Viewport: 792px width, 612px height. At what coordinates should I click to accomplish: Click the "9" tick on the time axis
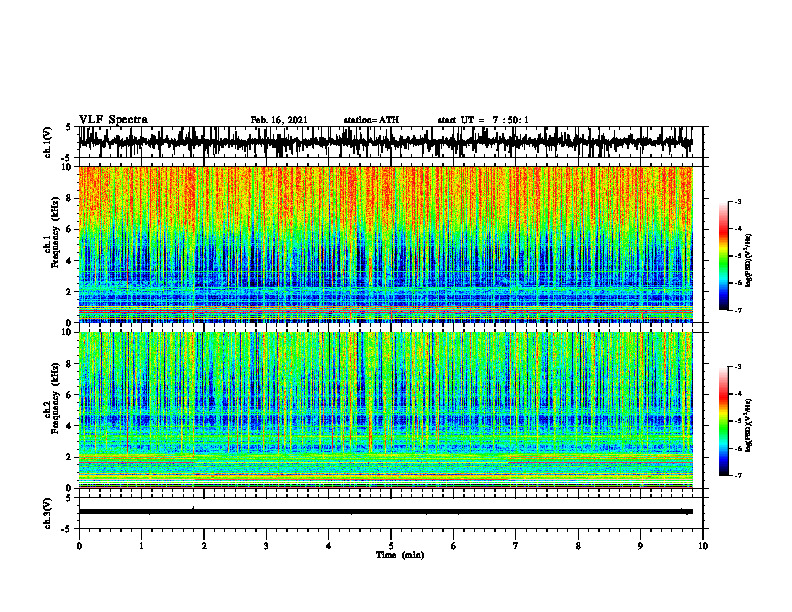[640, 546]
